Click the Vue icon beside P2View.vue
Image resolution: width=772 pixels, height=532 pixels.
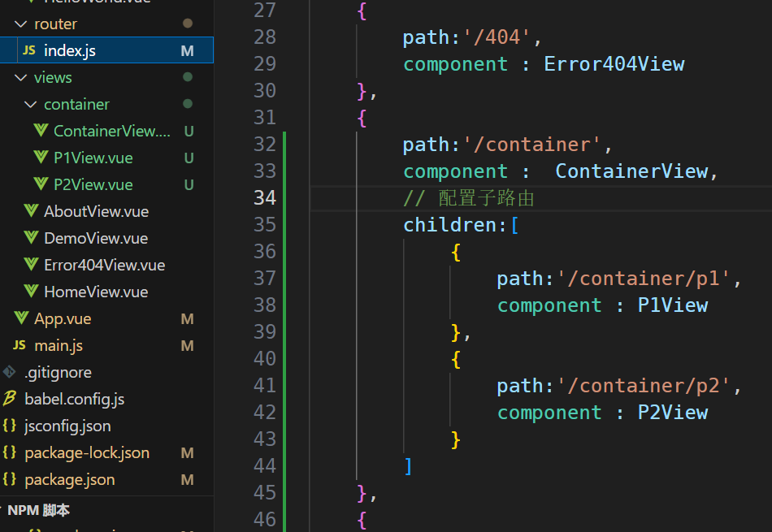[41, 184]
